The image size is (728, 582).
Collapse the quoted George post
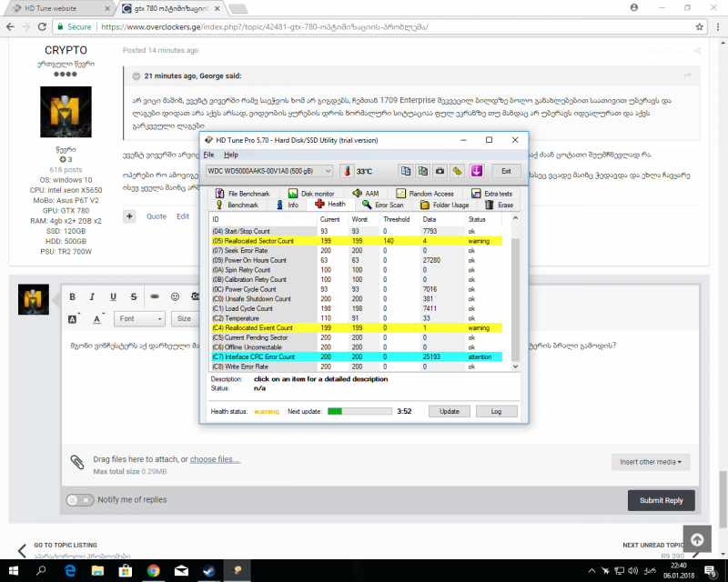(x=136, y=75)
